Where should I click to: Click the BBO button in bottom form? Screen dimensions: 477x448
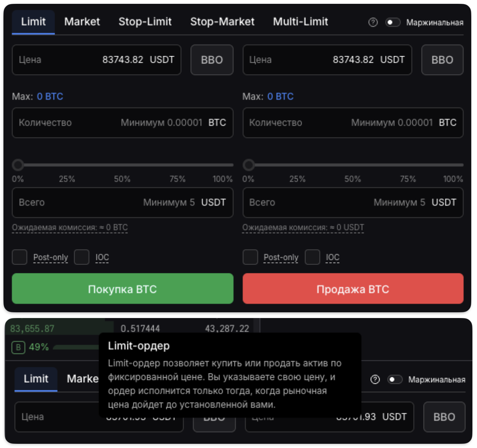pos(444,417)
